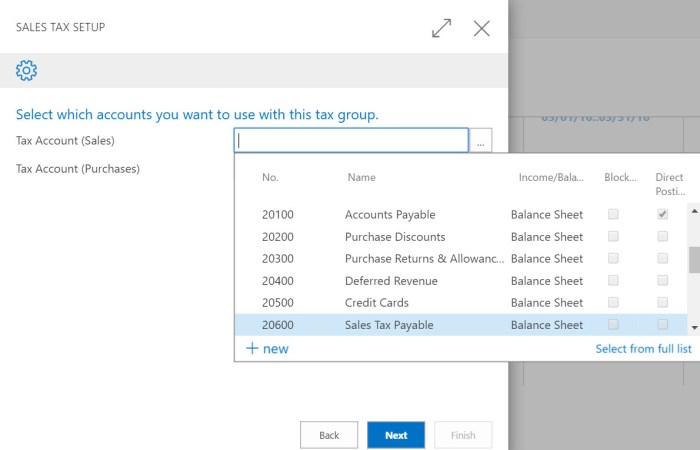Choose Purchase Returns & Allowances account
This screenshot has width=700, height=450.
click(x=424, y=259)
